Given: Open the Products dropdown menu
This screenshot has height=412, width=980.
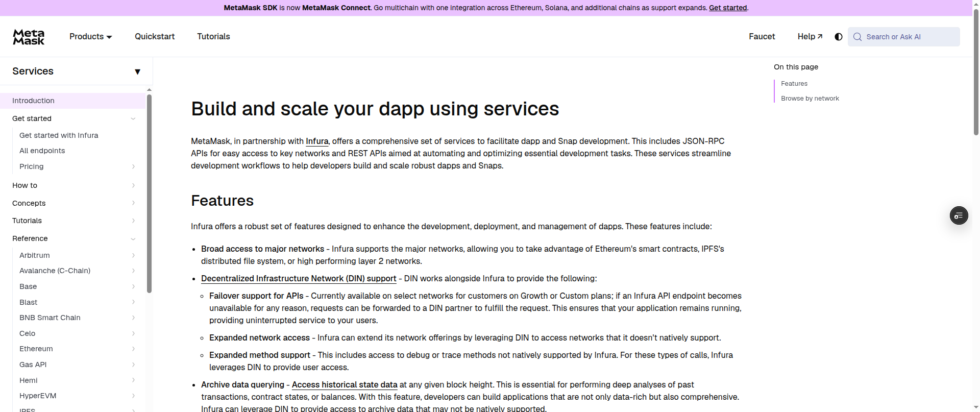Looking at the screenshot, I should coord(91,37).
